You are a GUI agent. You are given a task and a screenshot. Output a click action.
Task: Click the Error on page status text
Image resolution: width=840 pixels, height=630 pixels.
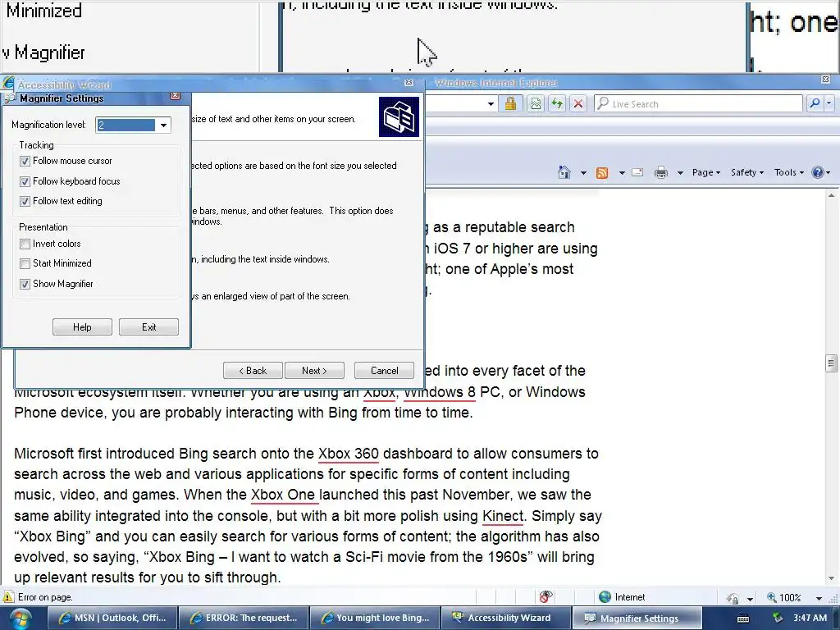45,597
